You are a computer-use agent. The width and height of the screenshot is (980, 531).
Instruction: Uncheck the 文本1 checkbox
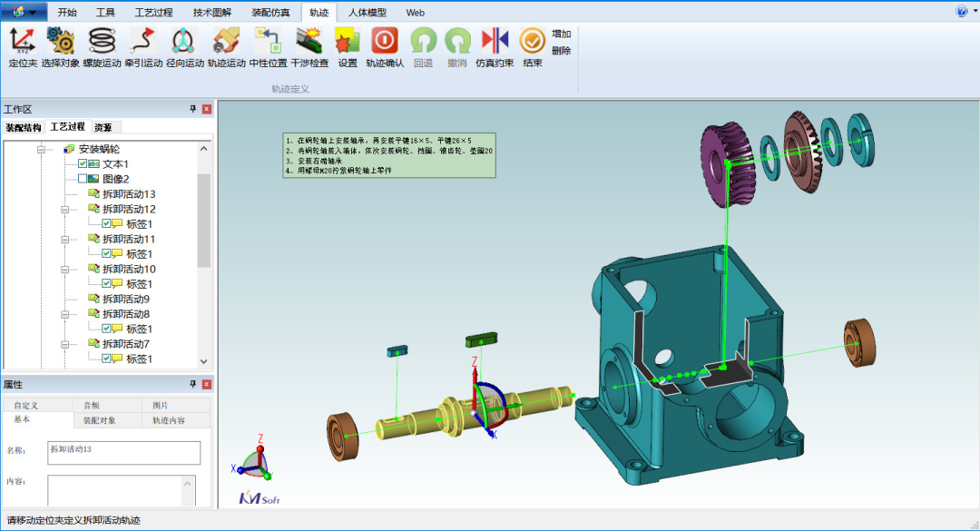[83, 164]
